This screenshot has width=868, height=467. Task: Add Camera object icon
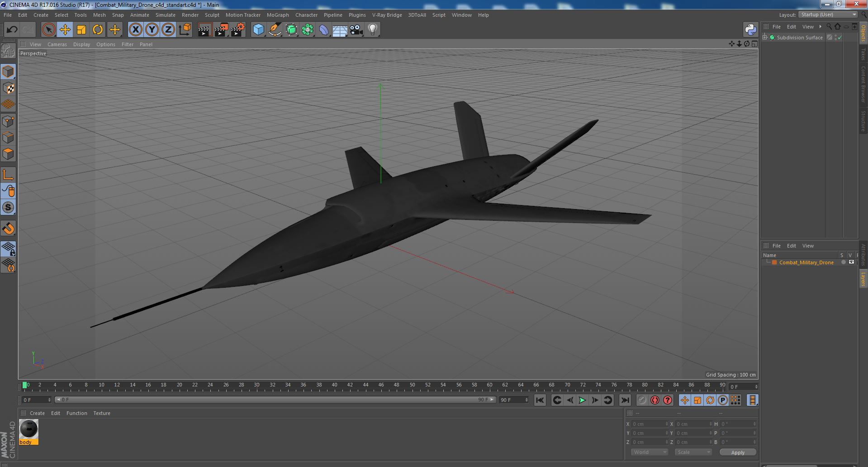point(356,30)
